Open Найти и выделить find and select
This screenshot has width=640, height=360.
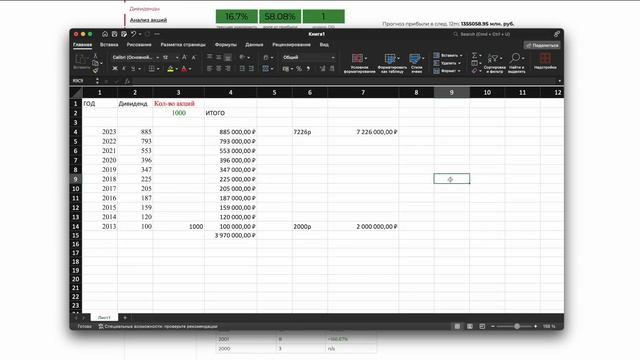(x=516, y=63)
